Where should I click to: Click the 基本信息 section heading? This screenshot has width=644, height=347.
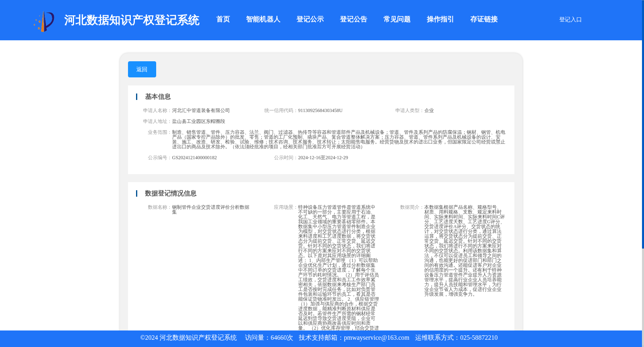pos(158,97)
